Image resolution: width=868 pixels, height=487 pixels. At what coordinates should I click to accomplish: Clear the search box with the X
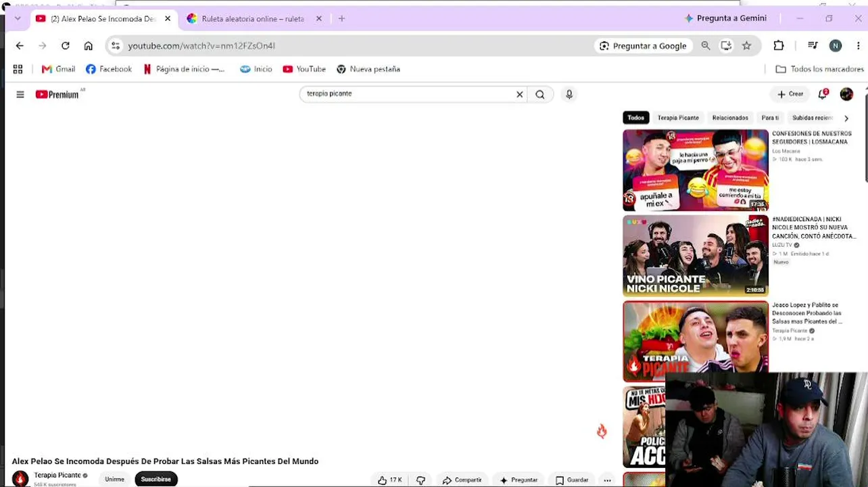520,94
